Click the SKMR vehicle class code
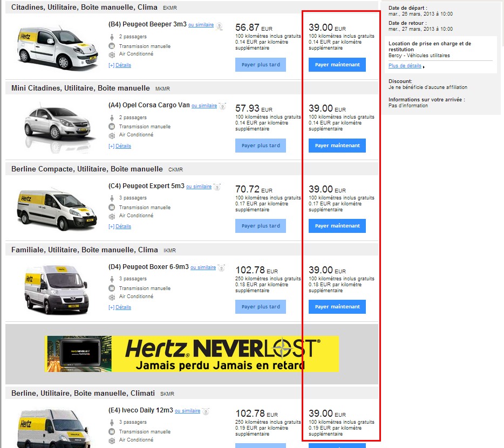The image size is (504, 448). [167, 394]
